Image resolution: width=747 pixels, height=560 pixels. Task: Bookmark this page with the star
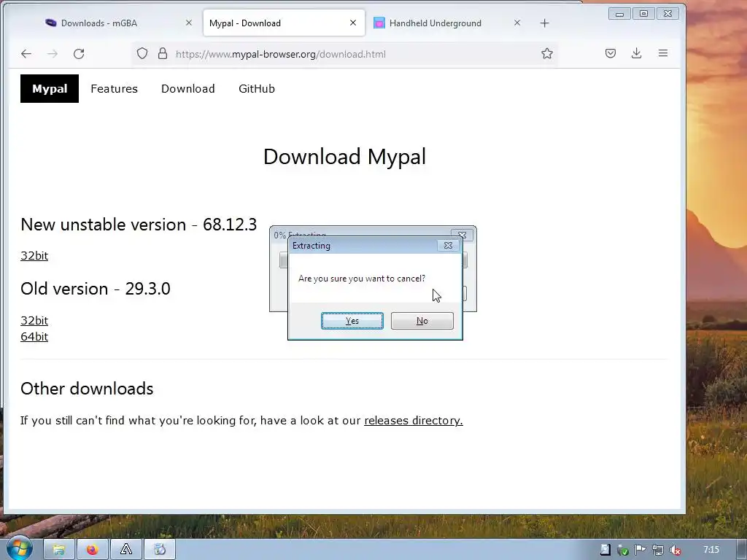pos(547,53)
